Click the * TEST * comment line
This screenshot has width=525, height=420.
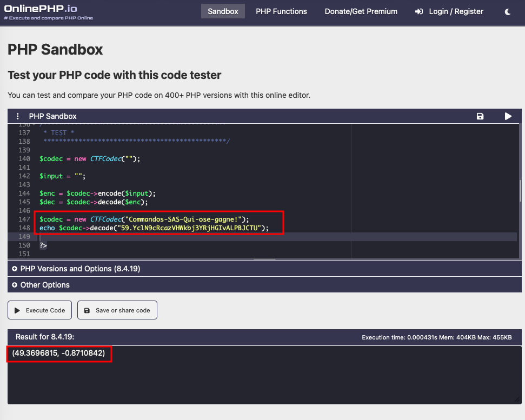click(x=58, y=133)
